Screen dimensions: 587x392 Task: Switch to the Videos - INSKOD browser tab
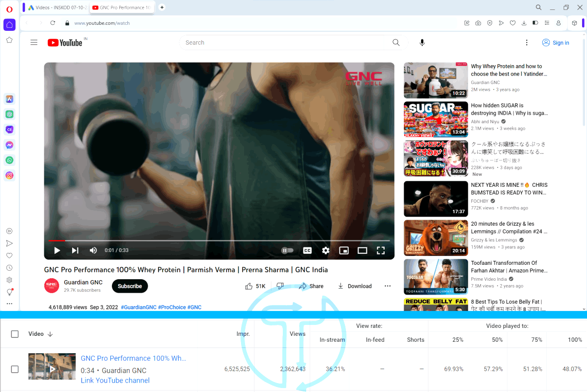tap(56, 7)
